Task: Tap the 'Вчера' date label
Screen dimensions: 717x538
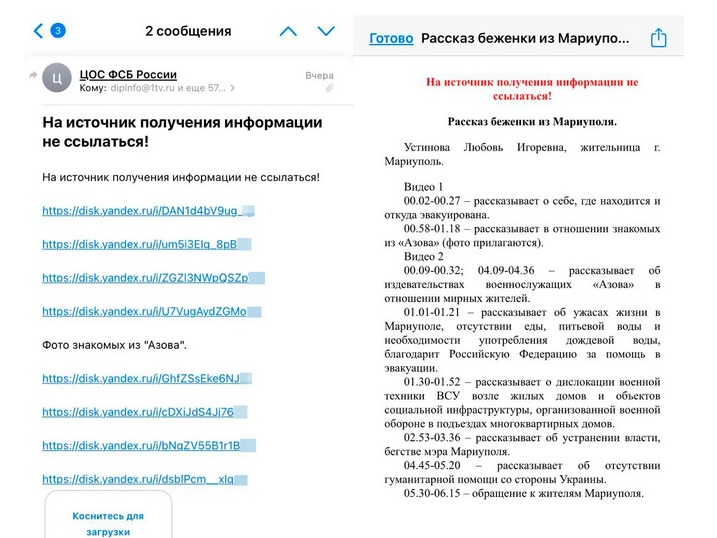Action: pos(319,75)
